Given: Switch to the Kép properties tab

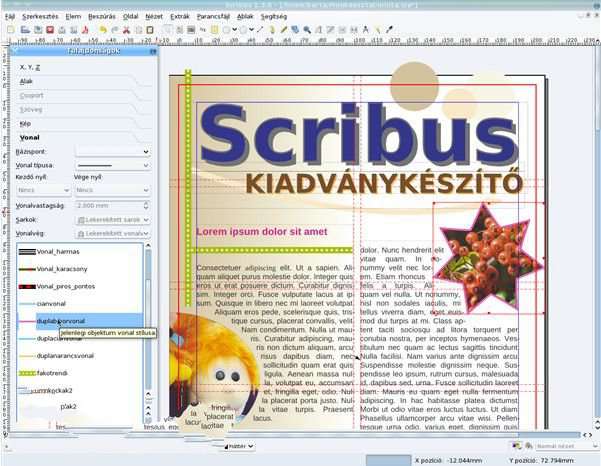Looking at the screenshot, I should click(x=25, y=124).
